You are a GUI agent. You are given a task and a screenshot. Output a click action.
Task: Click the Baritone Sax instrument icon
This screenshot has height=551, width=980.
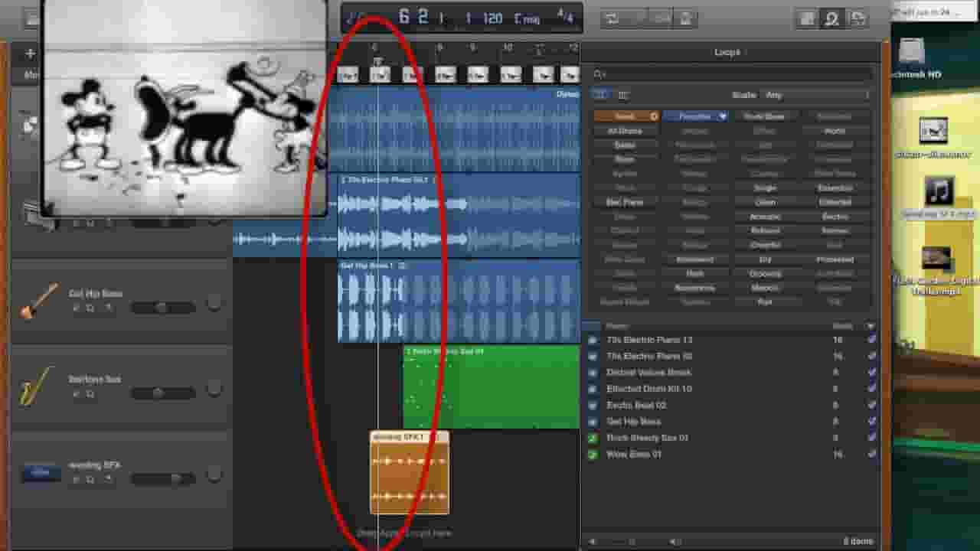(x=36, y=386)
